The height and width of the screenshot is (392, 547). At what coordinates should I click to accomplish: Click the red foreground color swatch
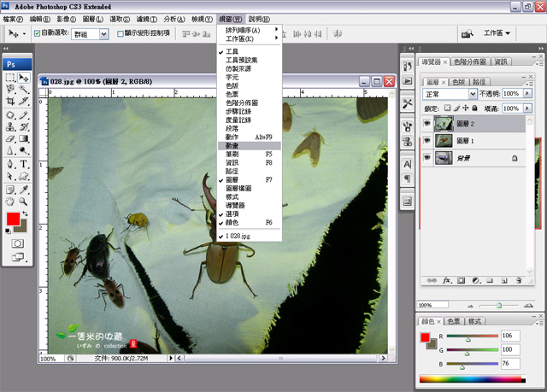pyautogui.click(x=13, y=220)
